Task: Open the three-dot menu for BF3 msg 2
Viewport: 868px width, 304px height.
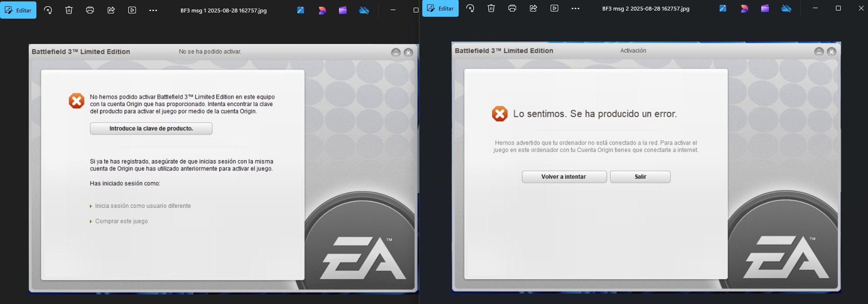Action: [575, 8]
